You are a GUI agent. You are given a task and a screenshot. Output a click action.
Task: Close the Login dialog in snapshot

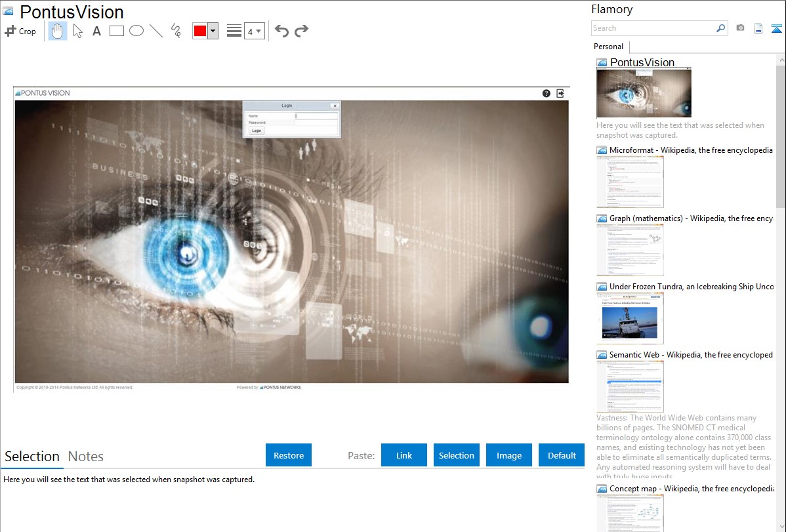click(335, 106)
